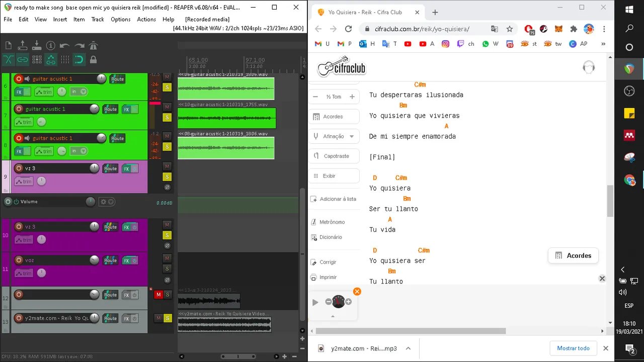Screen dimensions: 644x362
Task: Close the player widget with orange X
Action: coord(357,292)
